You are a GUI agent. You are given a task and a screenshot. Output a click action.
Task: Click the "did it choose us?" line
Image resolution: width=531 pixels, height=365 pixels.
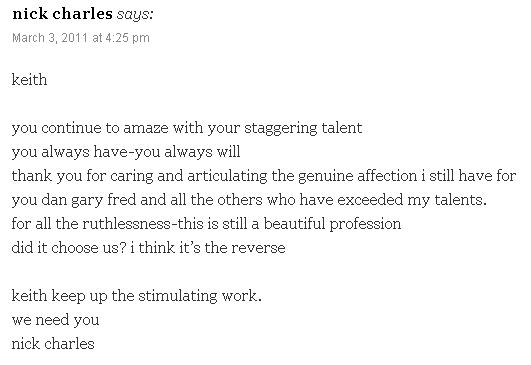[148, 248]
